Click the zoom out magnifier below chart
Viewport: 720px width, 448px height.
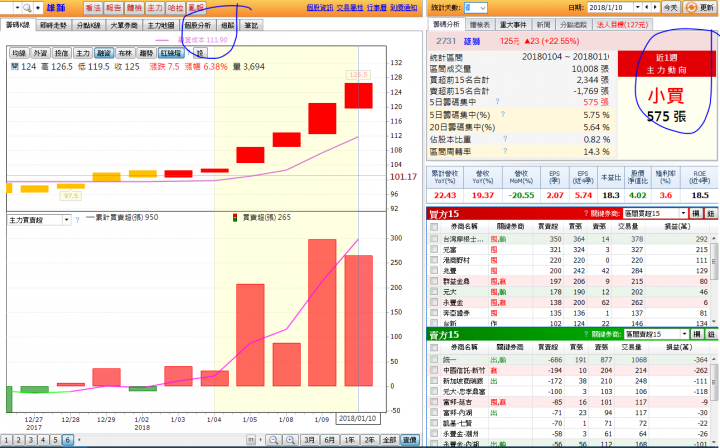tap(274, 440)
